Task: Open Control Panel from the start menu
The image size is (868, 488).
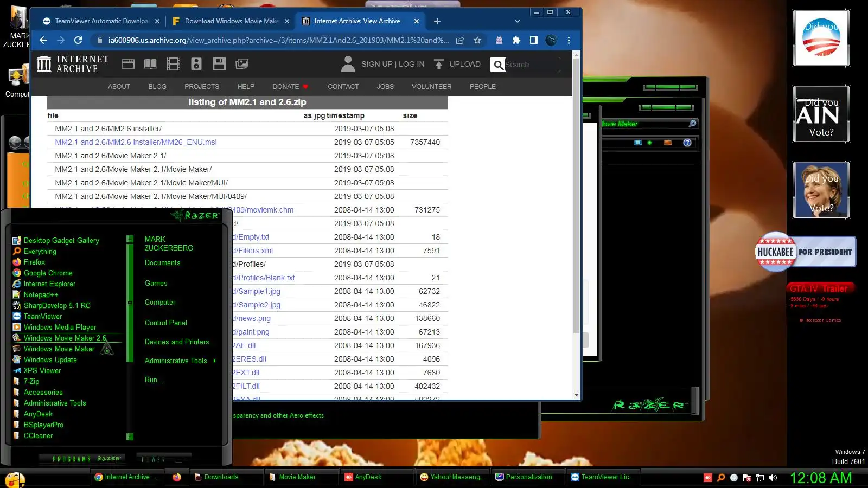Action: point(166,323)
